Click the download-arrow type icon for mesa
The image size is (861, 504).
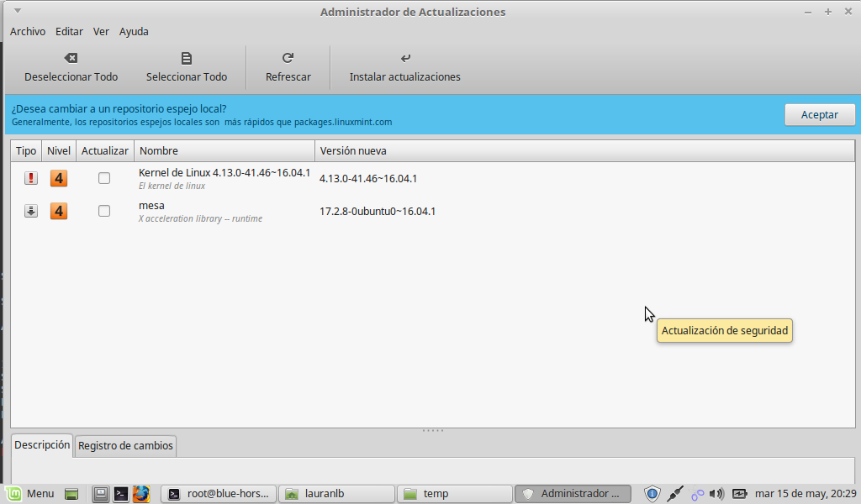click(31, 211)
